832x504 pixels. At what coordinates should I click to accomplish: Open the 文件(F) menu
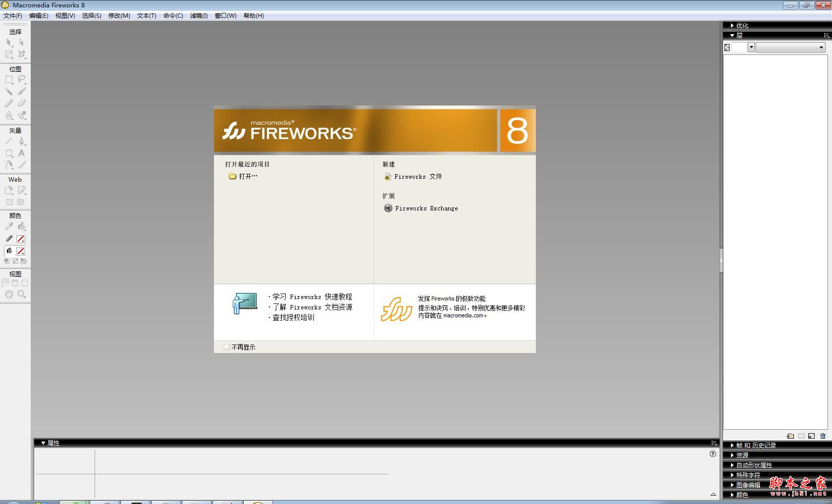click(x=12, y=16)
